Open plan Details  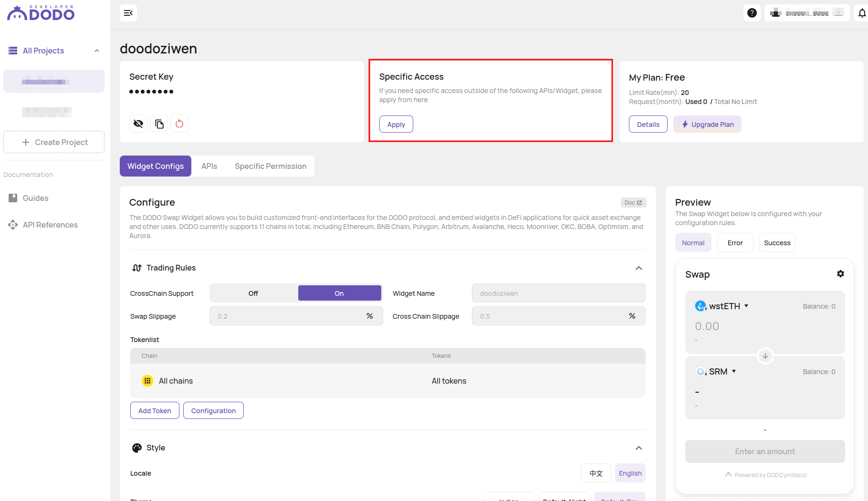click(648, 124)
